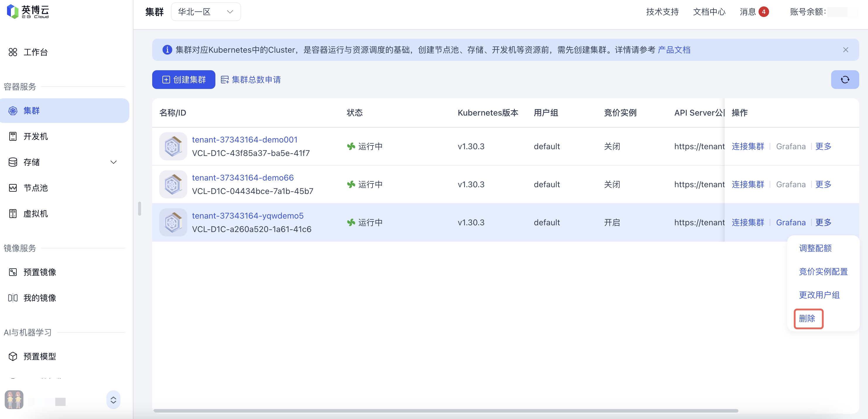Click the 开发机 sidebar icon
Screen dimensions: 868x419
pyautogui.click(x=13, y=136)
